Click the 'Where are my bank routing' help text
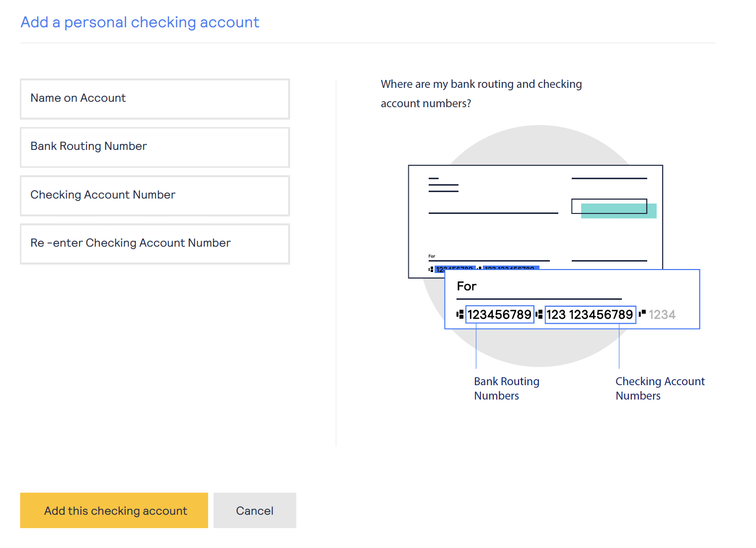Viewport: 756px width, 548px height. click(x=481, y=94)
